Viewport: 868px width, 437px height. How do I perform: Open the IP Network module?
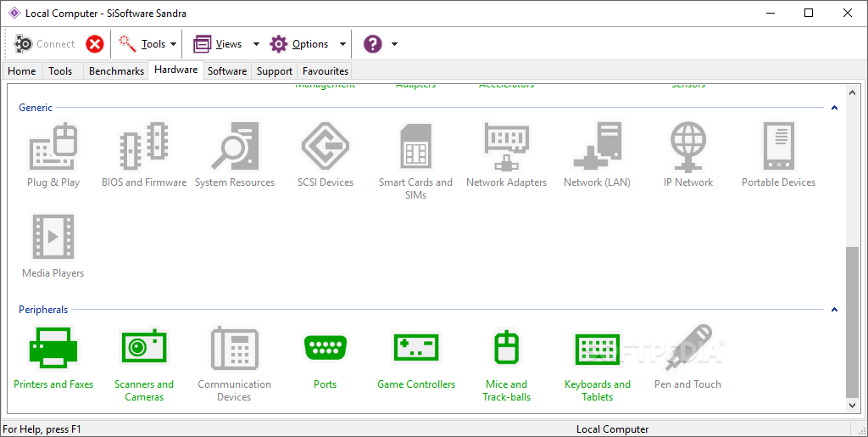click(x=688, y=155)
